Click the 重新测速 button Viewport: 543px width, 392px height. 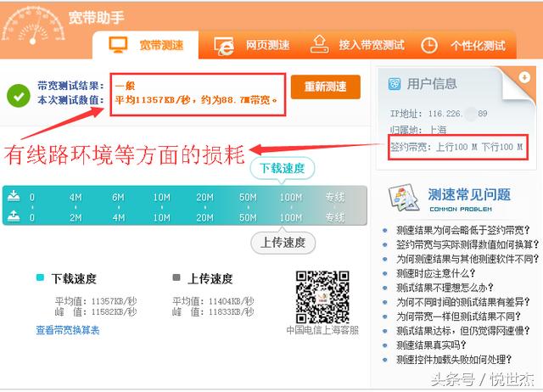click(x=326, y=87)
